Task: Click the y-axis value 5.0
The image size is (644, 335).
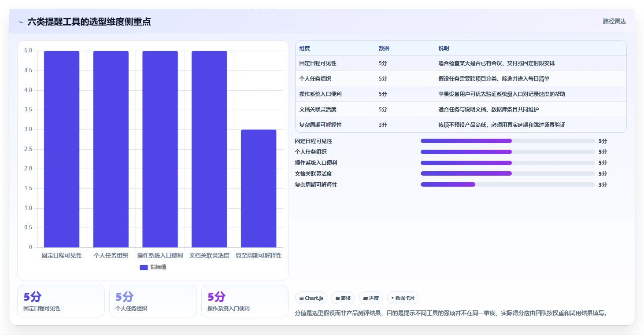Action: point(28,51)
